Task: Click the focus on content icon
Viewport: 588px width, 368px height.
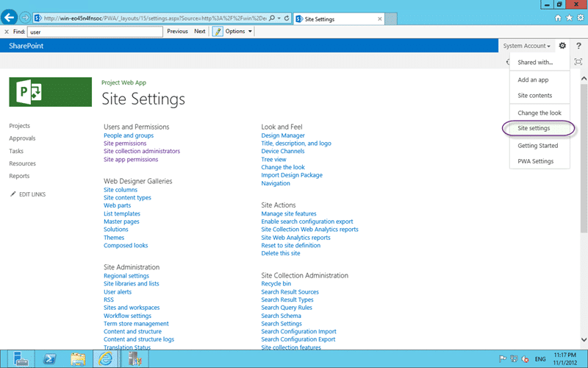Action: pyautogui.click(x=578, y=62)
